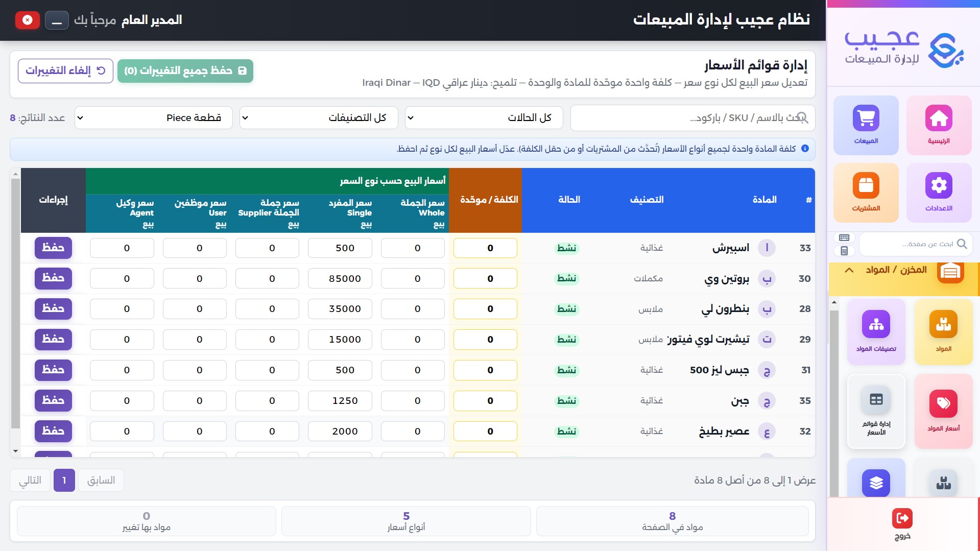Viewport: 980px width, 551px height.
Task: Click the نشط status badge of اسبريش
Action: [x=567, y=248]
